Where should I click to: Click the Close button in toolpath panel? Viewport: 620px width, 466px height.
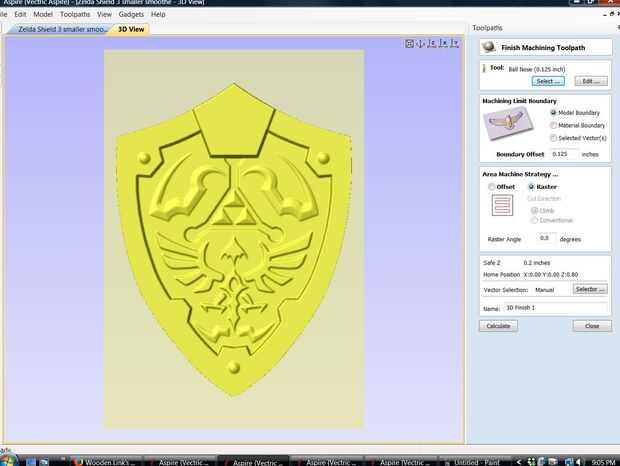[x=592, y=326]
